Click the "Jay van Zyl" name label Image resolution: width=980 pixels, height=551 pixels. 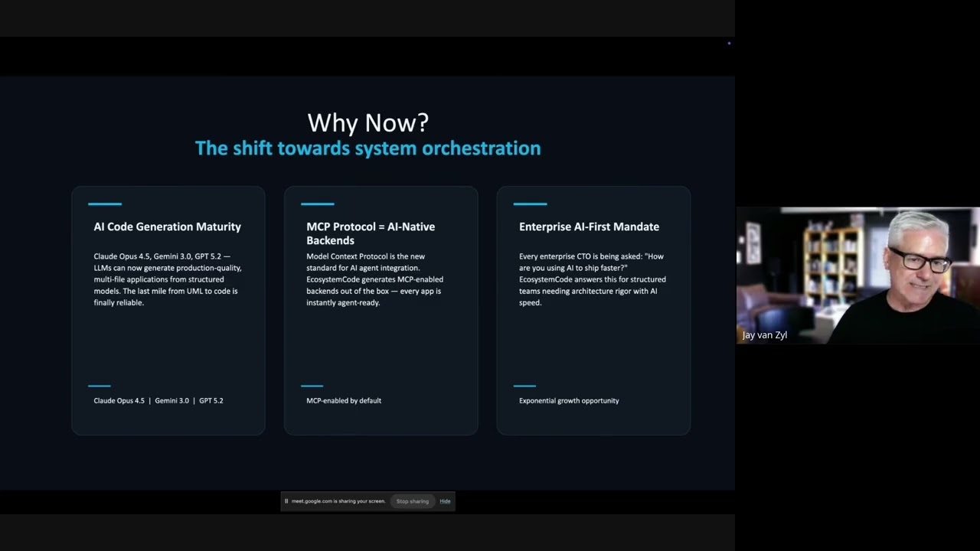(764, 335)
